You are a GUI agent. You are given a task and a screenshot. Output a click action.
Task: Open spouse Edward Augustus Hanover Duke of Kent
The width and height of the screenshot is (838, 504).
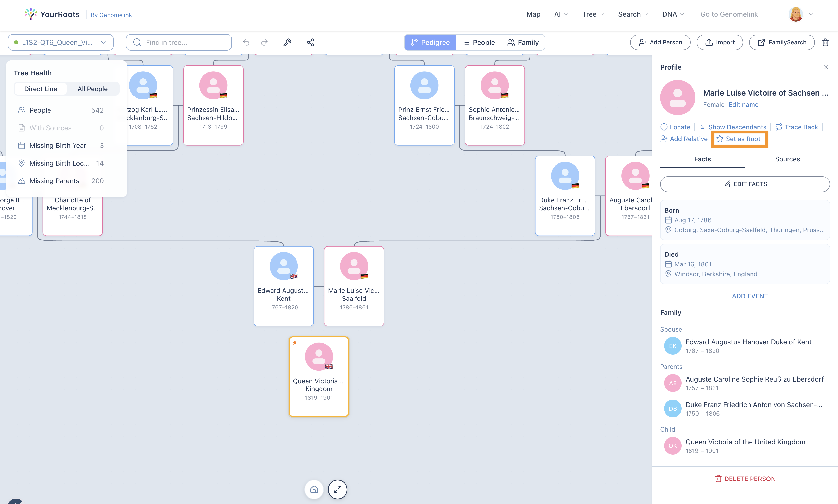pyautogui.click(x=745, y=346)
